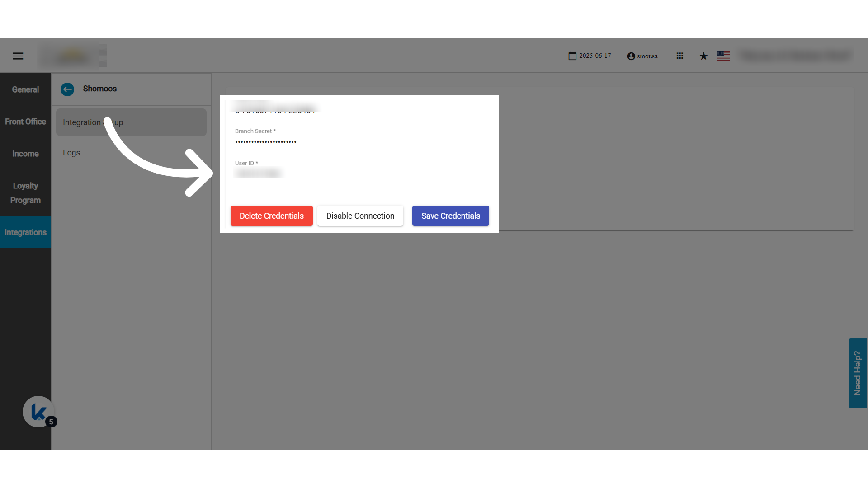Disable the Shomoos connection
This screenshot has width=868, height=488.
[x=360, y=216]
